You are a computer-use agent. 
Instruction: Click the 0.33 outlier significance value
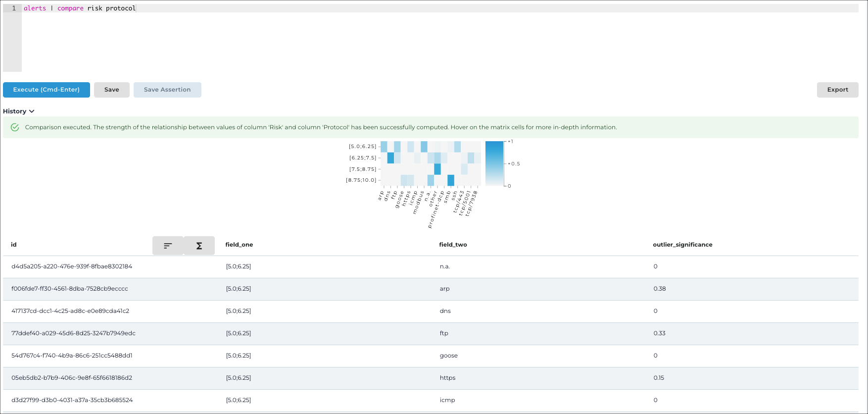tap(660, 333)
